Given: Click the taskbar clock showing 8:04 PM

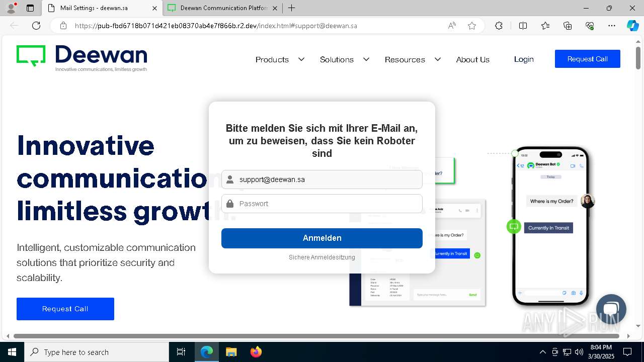Looking at the screenshot, I should coord(601,352).
